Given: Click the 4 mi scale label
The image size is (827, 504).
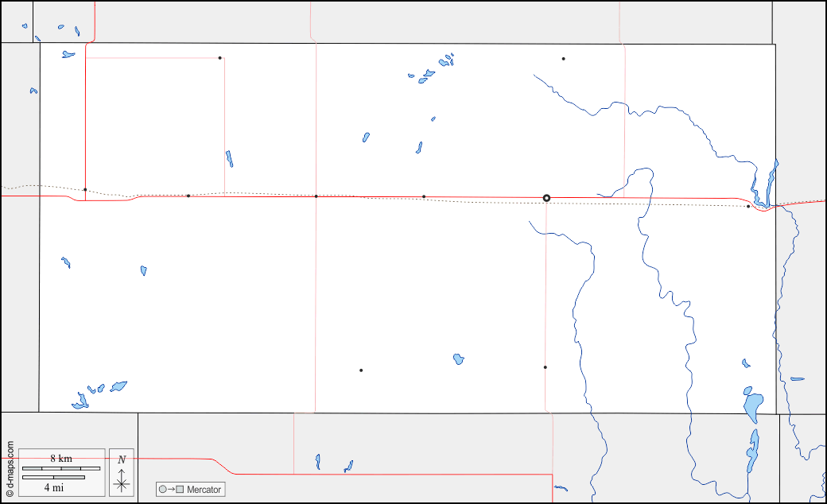Looking at the screenshot, I should point(53,487).
